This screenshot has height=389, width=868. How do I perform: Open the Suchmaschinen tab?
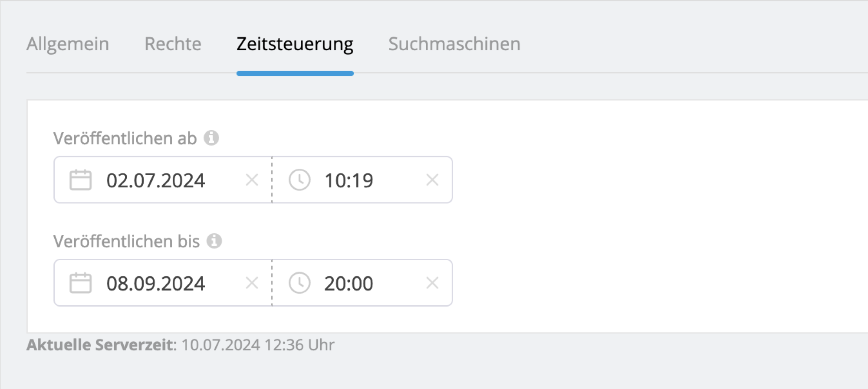coord(455,44)
